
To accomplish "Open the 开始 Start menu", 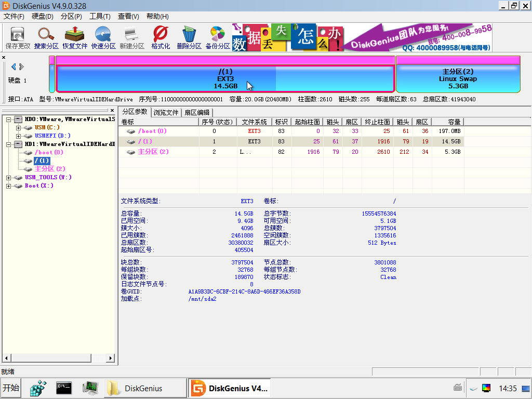I will [11, 388].
